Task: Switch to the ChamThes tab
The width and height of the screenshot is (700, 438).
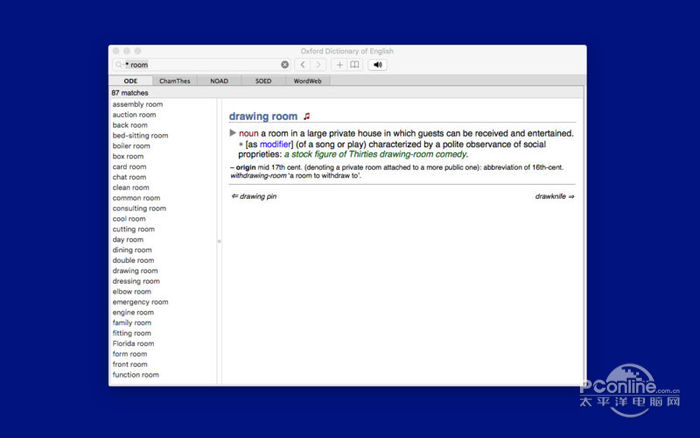Action: coord(175,81)
